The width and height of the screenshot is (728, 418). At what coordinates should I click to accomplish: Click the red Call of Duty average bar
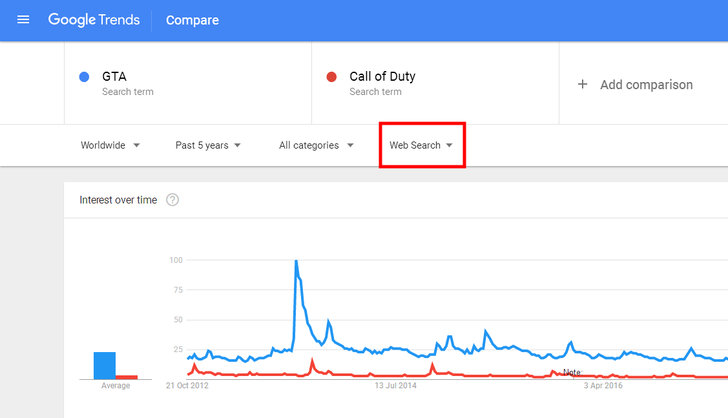127,376
